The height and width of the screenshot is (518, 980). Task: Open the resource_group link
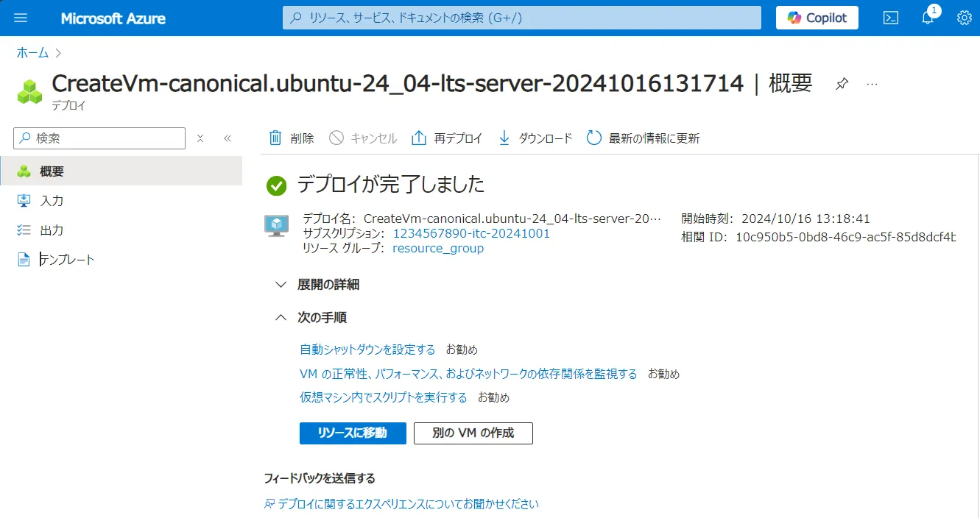pos(438,249)
